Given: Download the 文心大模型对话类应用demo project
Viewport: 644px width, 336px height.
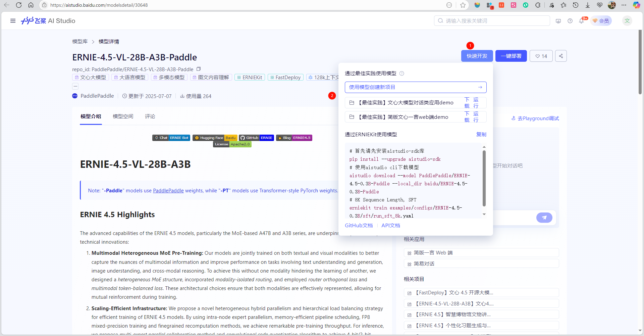Looking at the screenshot, I should click(x=467, y=103).
